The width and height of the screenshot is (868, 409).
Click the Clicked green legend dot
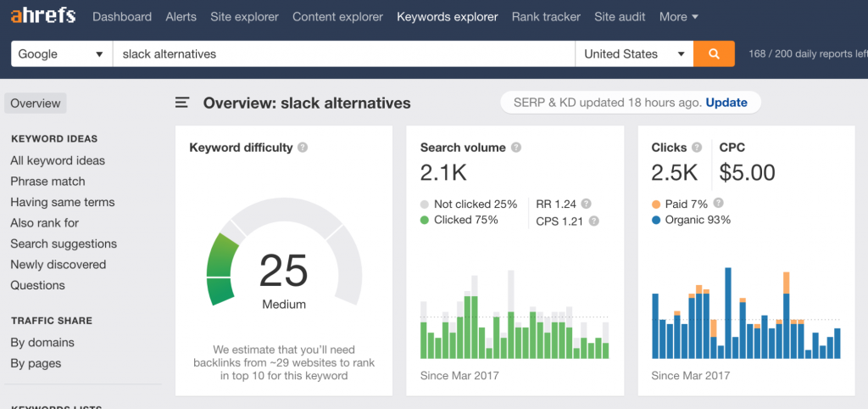[x=425, y=220]
